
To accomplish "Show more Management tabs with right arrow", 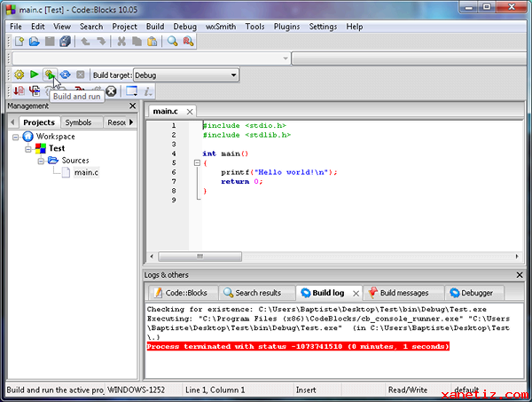I will click(x=131, y=122).
